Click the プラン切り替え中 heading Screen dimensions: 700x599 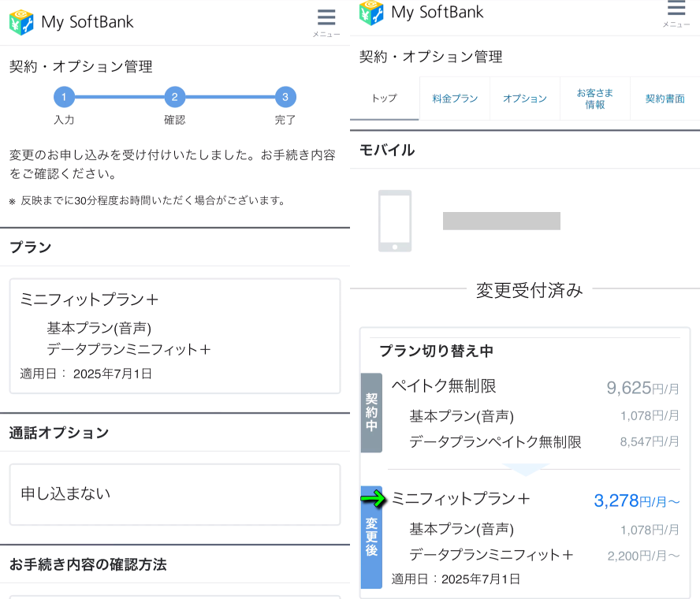click(436, 351)
